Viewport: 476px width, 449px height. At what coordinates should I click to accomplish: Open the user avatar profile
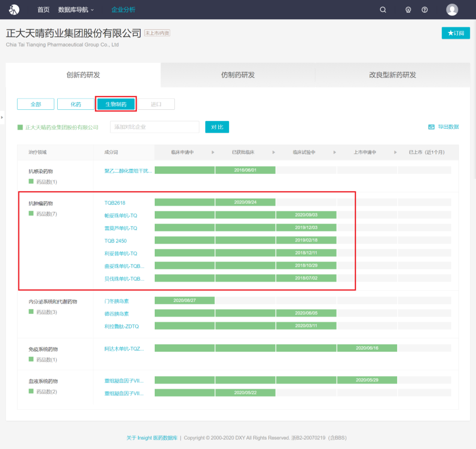pos(452,10)
